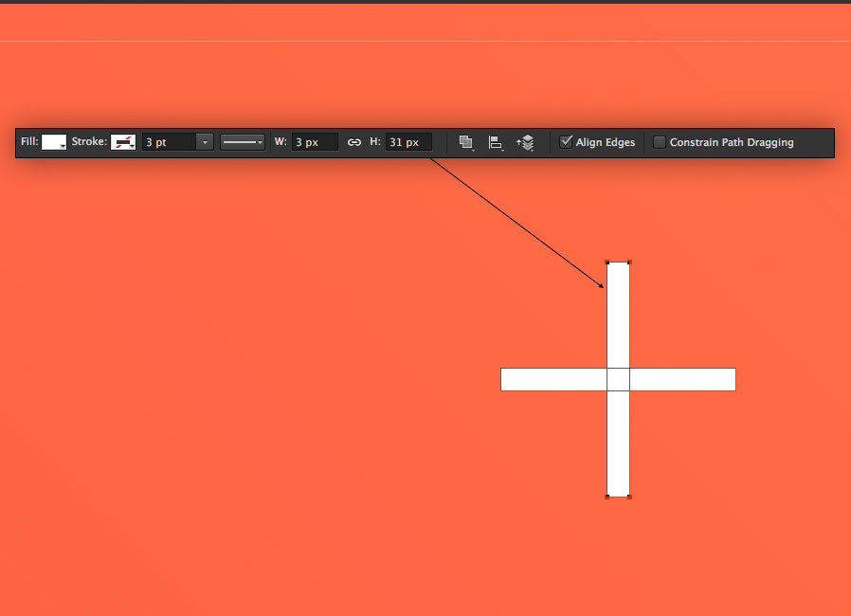Click the layered squares of the arrange icon

click(527, 141)
